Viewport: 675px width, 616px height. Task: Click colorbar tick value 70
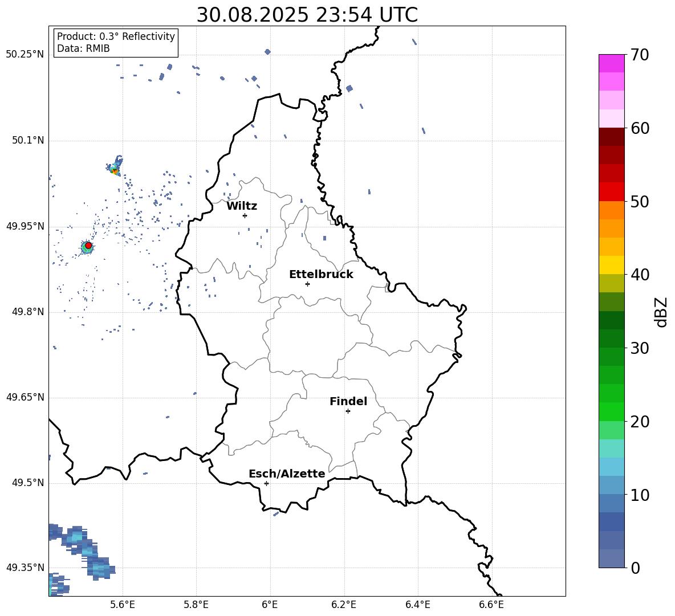click(640, 55)
